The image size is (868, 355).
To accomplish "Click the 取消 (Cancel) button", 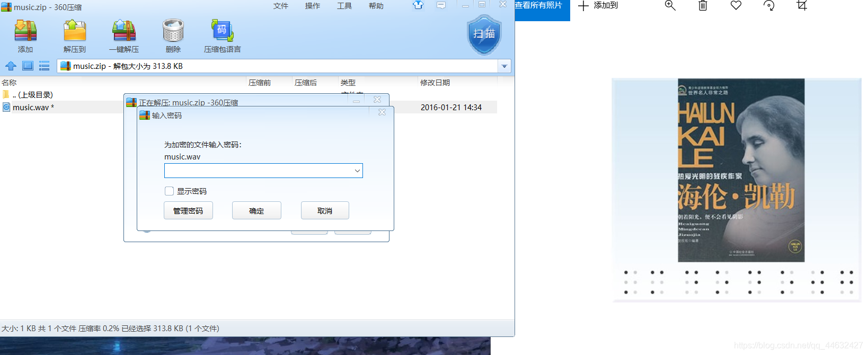I will 325,210.
